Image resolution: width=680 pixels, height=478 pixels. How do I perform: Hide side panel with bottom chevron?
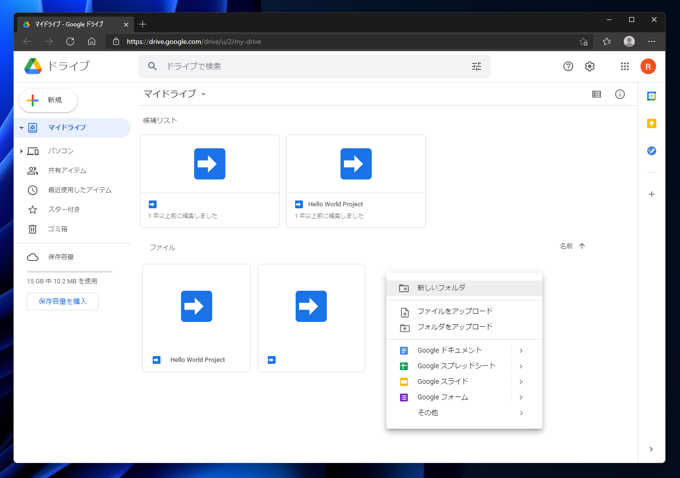pyautogui.click(x=651, y=449)
